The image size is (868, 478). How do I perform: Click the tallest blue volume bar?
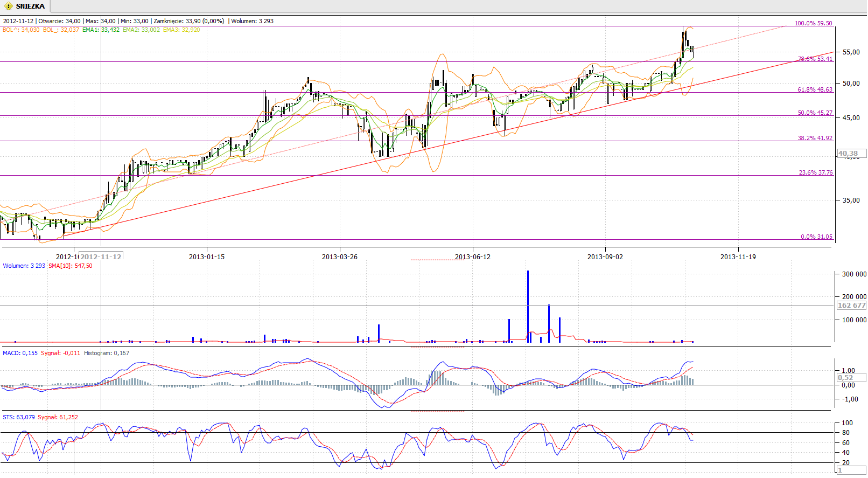click(528, 307)
